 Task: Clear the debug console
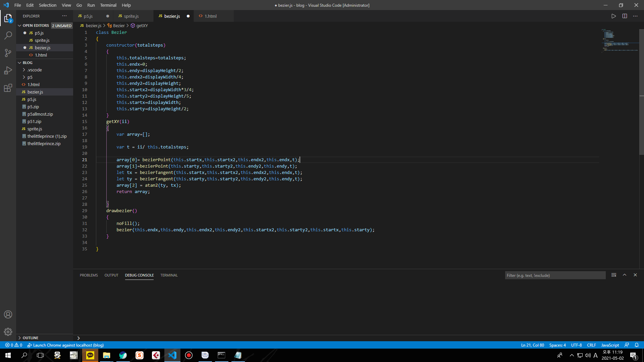(614, 275)
